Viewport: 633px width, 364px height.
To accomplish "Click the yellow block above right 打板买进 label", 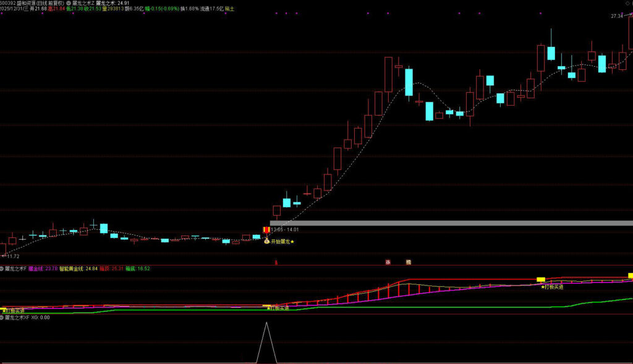I will tap(541, 280).
